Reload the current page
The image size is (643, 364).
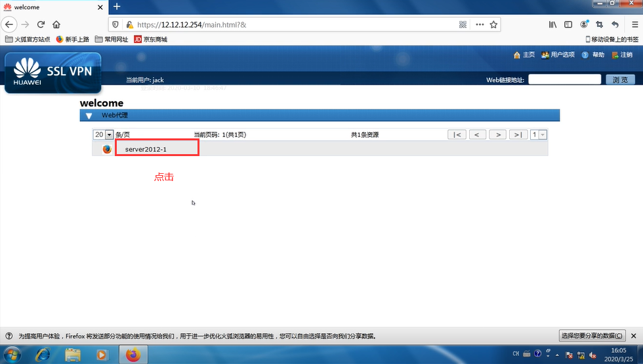coord(41,25)
